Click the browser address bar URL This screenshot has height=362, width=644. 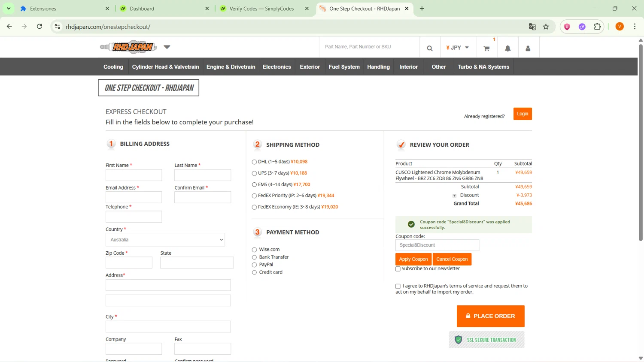(108, 27)
